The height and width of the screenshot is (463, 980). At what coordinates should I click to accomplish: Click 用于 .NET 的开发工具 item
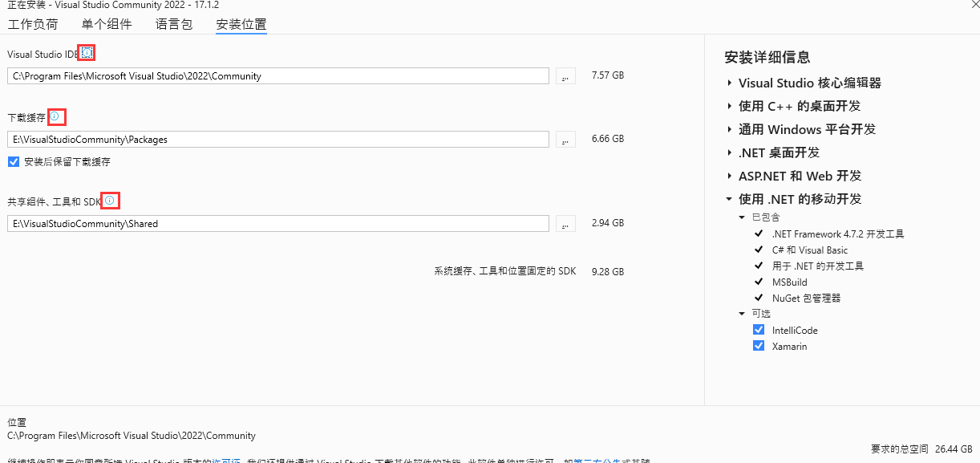pyautogui.click(x=818, y=266)
